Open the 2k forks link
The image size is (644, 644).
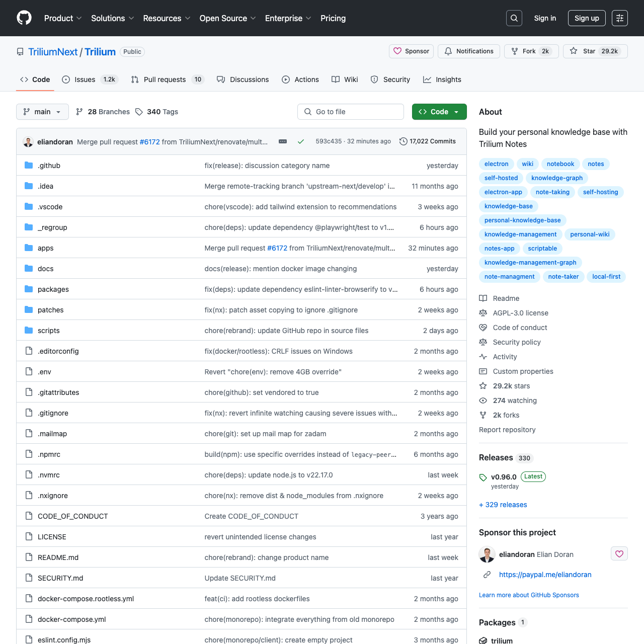pyautogui.click(x=499, y=415)
